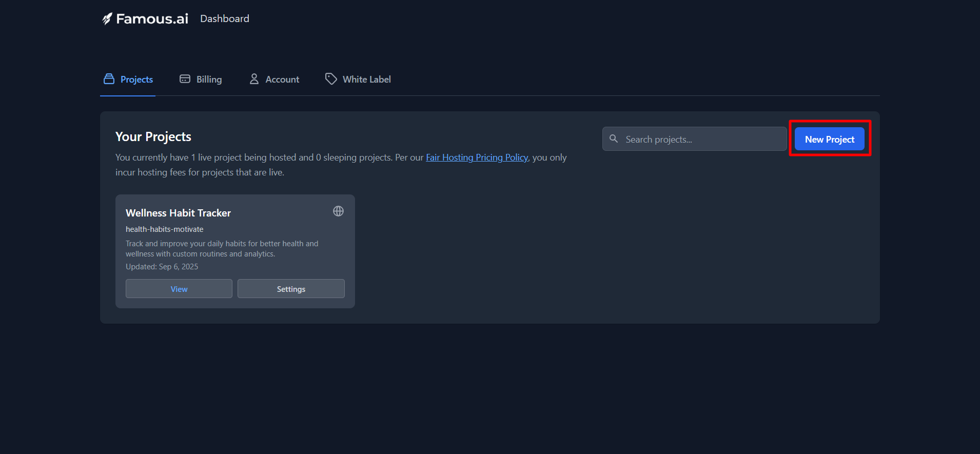View the Wellness Habit Tracker project
The image size is (980, 454).
coord(179,289)
